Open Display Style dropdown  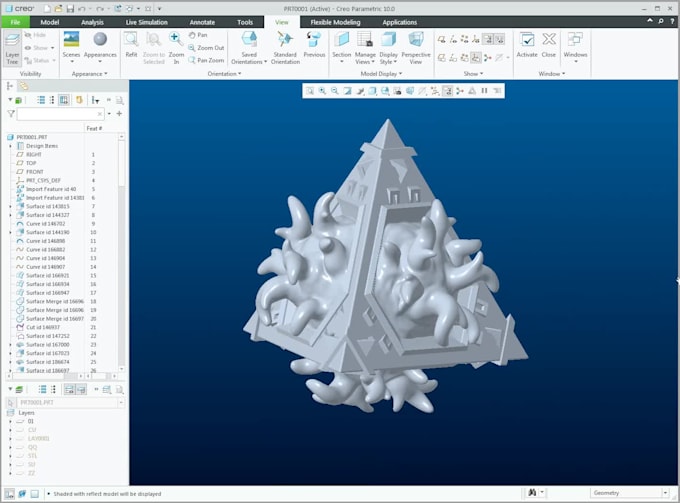click(388, 48)
